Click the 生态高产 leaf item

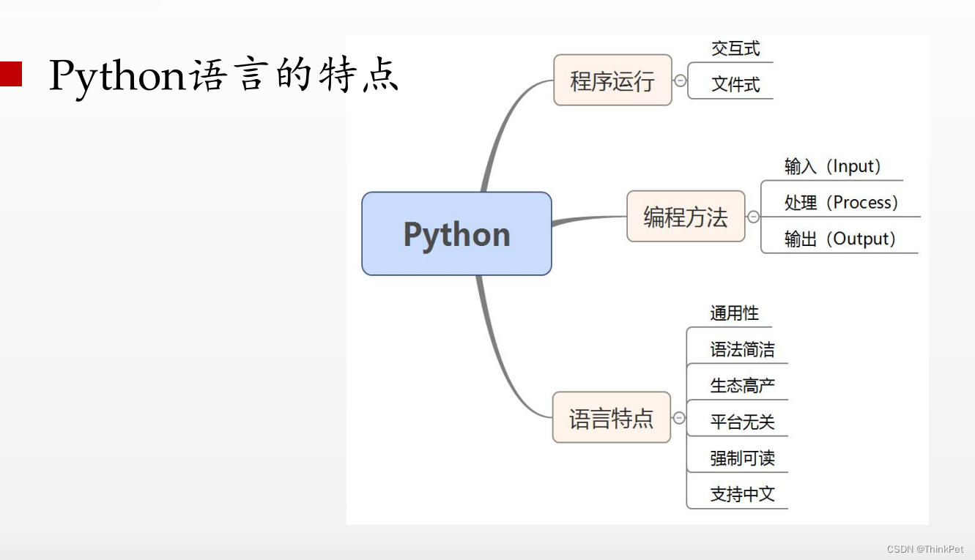tap(742, 386)
